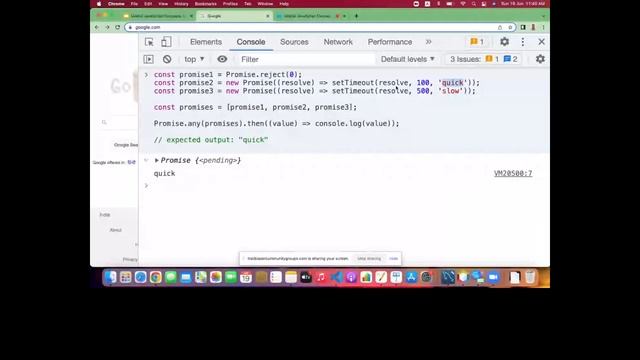
Task: Switch to the Sources tab
Action: click(x=294, y=42)
